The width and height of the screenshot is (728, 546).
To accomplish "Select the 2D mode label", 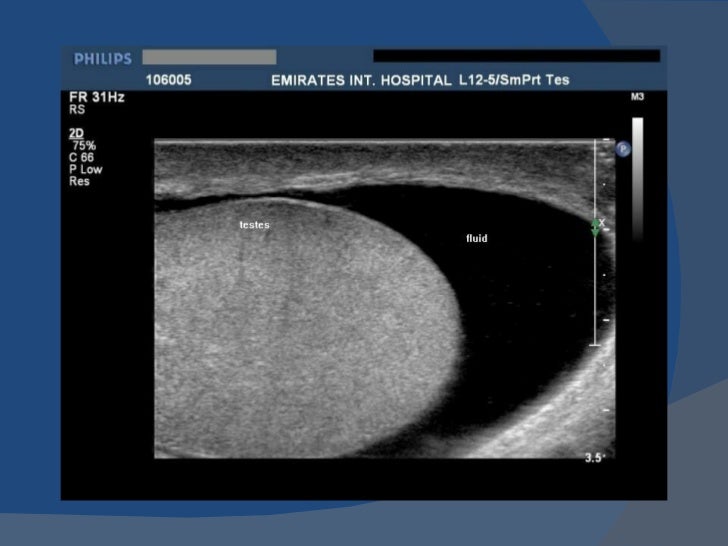I will pyautogui.click(x=76, y=133).
